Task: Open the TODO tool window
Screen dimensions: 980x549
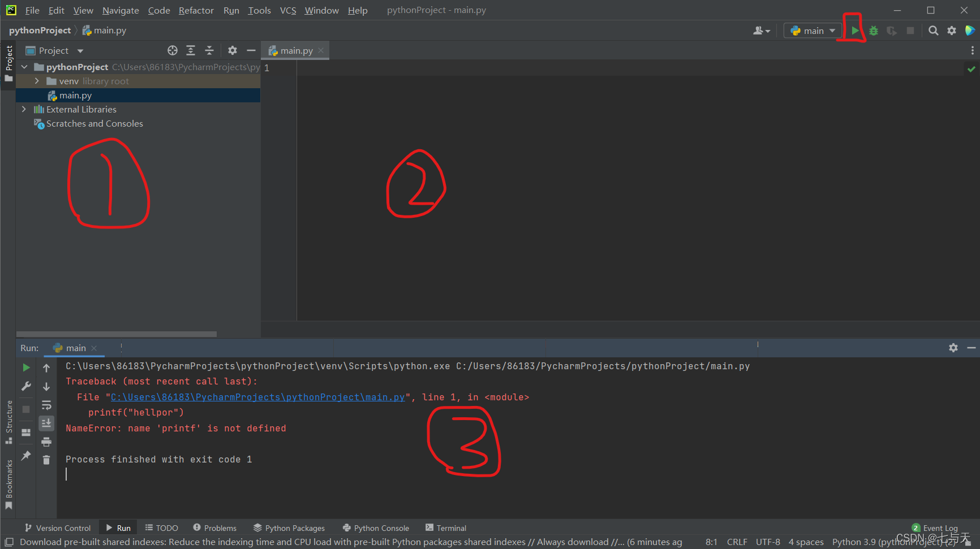Action: click(162, 528)
